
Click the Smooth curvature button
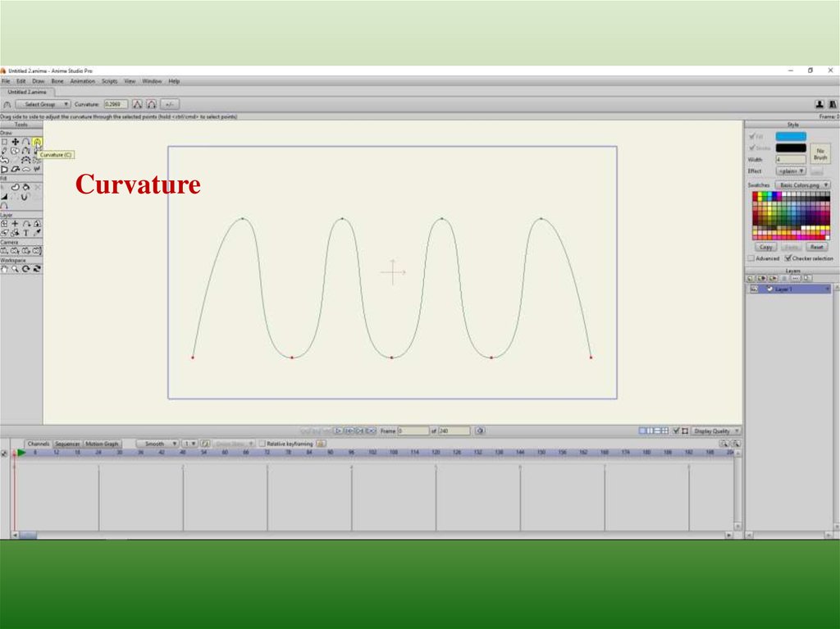pyautogui.click(x=152, y=104)
